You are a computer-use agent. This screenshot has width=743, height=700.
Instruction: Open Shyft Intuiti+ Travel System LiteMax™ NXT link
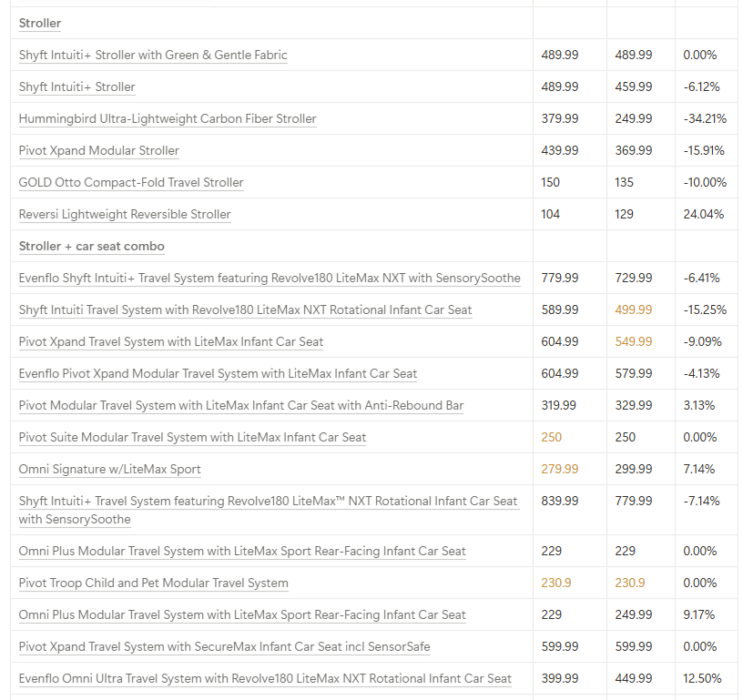269,510
